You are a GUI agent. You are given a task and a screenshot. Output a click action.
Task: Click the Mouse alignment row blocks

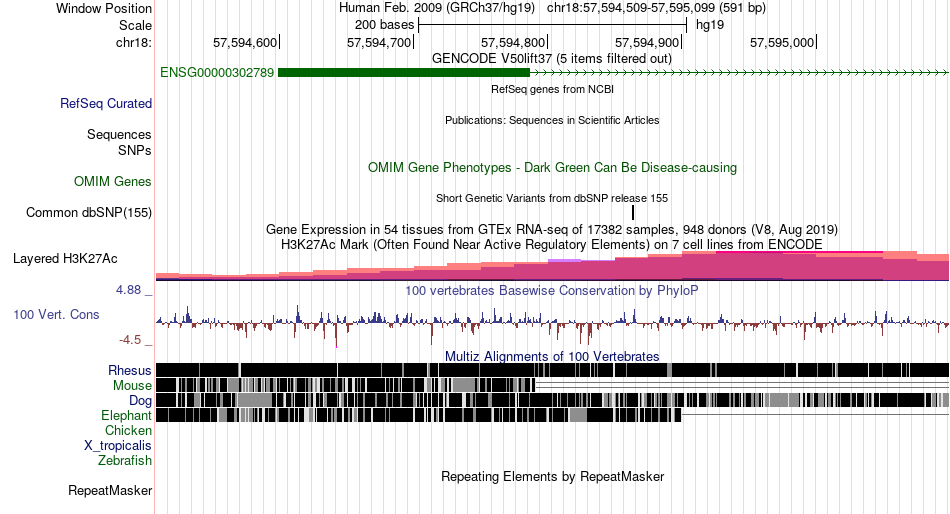(x=345, y=385)
